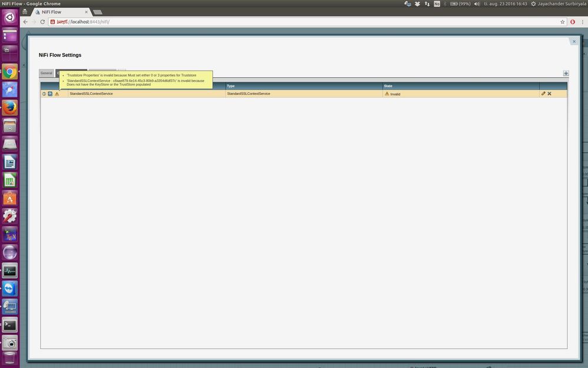The height and width of the screenshot is (368, 588).
Task: Bookmark this page with the star icon
Action: (x=563, y=22)
